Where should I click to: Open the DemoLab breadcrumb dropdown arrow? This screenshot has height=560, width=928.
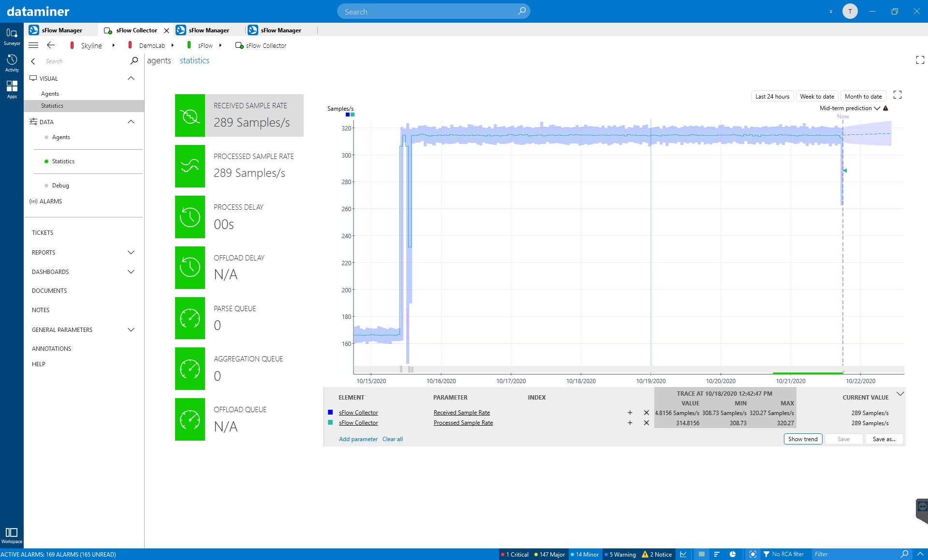[172, 45]
